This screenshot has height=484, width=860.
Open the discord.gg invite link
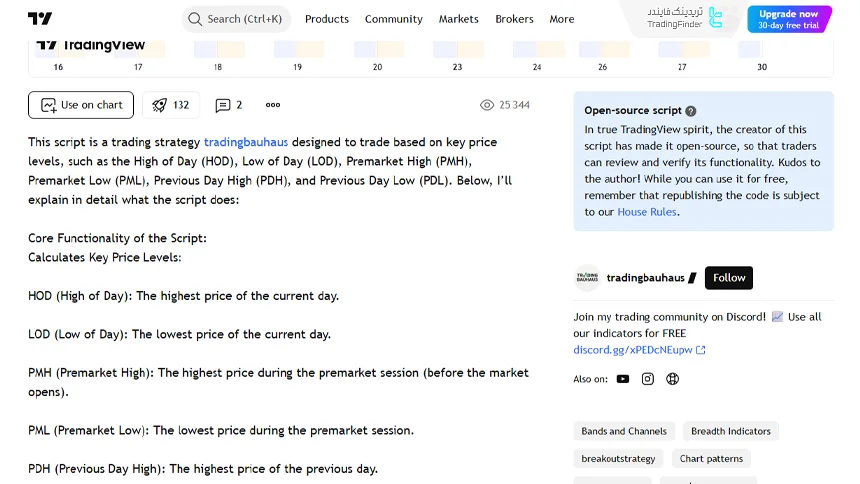click(633, 350)
